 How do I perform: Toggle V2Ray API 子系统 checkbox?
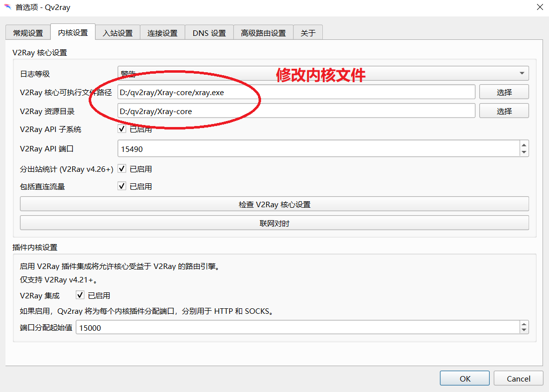pos(122,129)
